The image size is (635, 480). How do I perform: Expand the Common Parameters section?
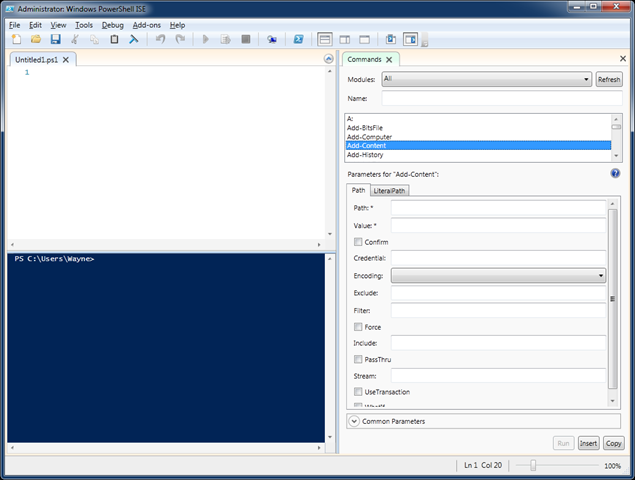pyautogui.click(x=354, y=421)
